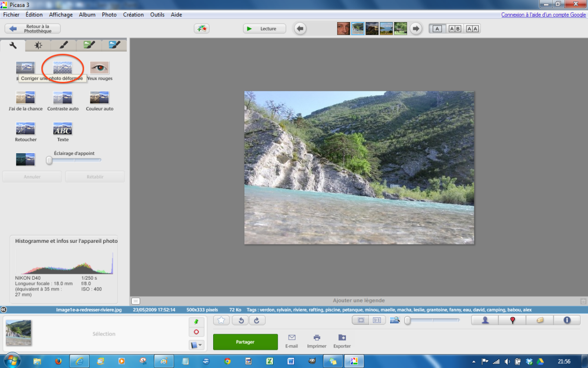Fit photo to window view button
The width and height of the screenshot is (588, 368).
coord(361,320)
